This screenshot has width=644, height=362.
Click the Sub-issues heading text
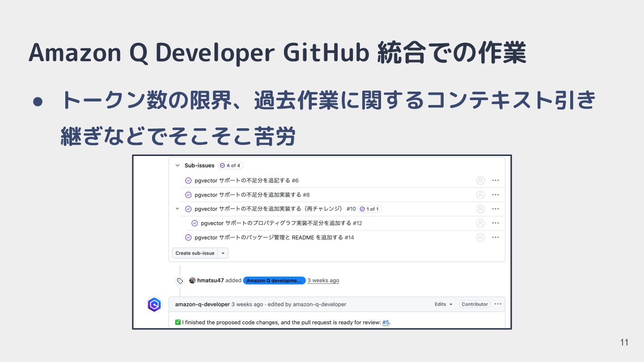pyautogui.click(x=199, y=165)
